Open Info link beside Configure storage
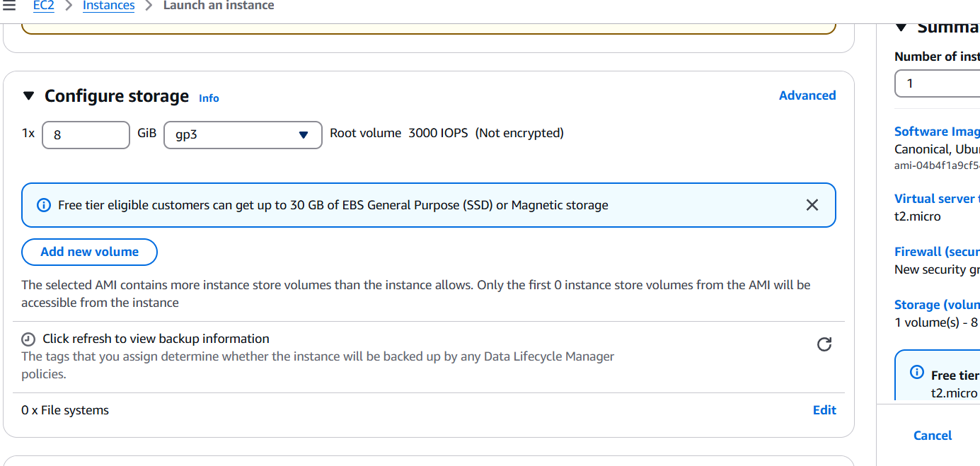 [x=209, y=98]
